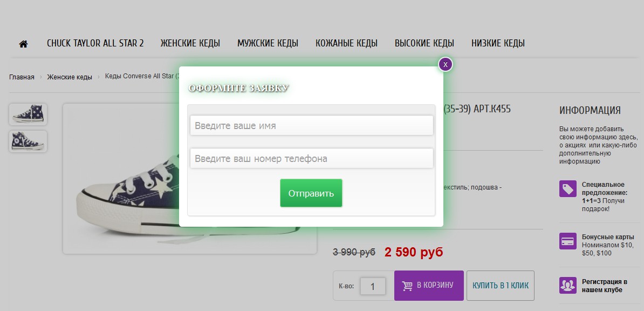The width and height of the screenshot is (644, 311).
Task: Add product with В корзину button
Action: click(x=429, y=285)
